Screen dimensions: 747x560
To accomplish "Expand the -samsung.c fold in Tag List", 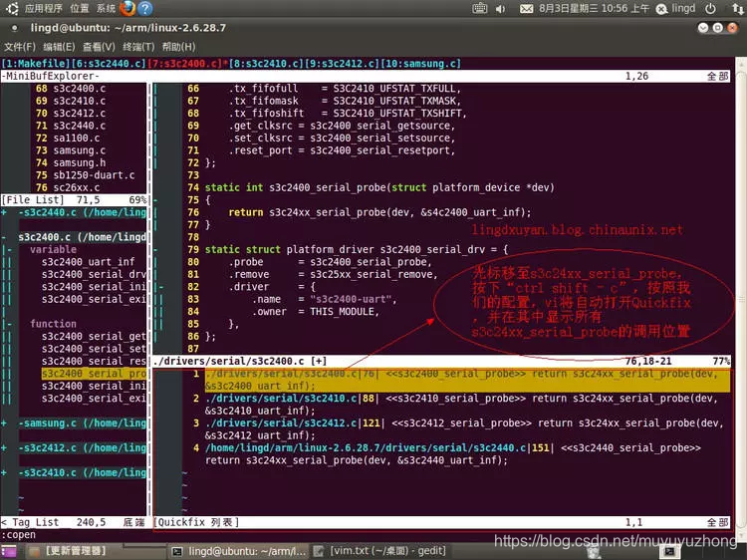I will [x=4, y=423].
